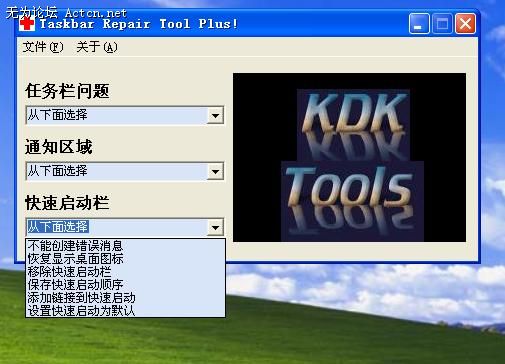Open the 文件(F) menu

pyautogui.click(x=43, y=47)
